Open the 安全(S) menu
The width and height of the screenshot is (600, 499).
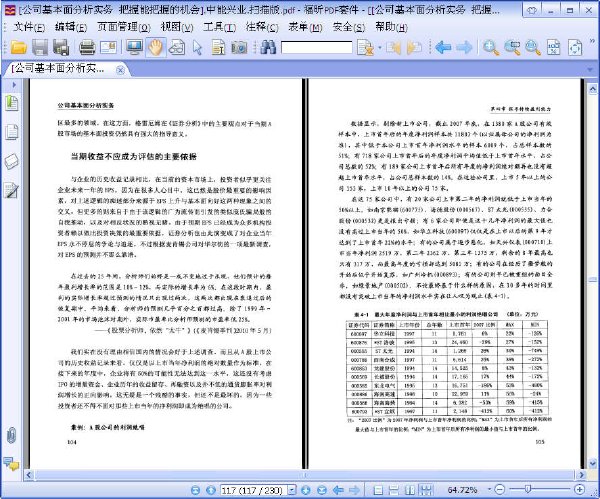tap(349, 27)
